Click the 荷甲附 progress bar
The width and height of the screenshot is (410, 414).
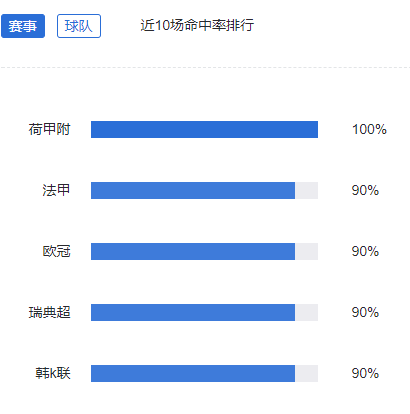204,129
